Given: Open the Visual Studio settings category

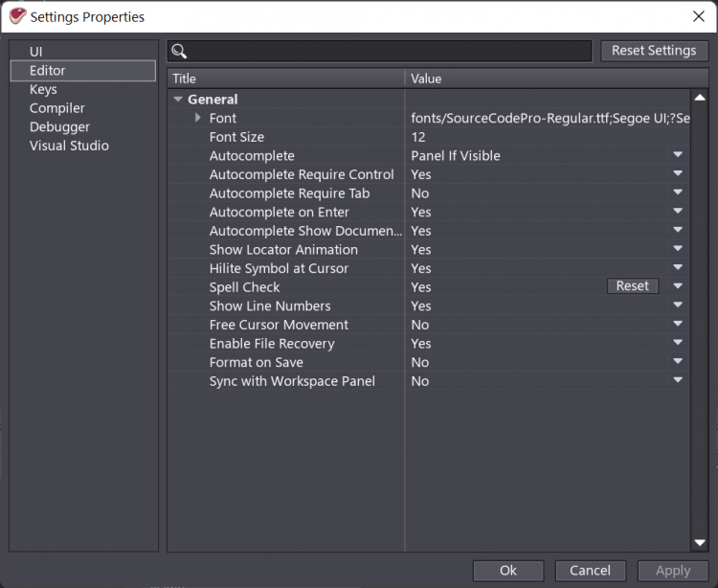Looking at the screenshot, I should [69, 146].
